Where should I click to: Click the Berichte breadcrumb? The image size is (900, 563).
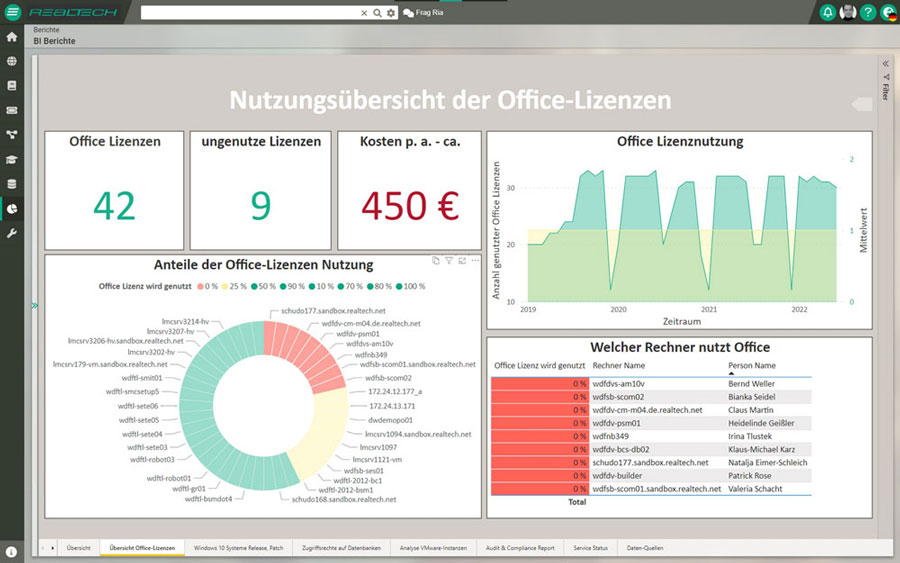46,30
